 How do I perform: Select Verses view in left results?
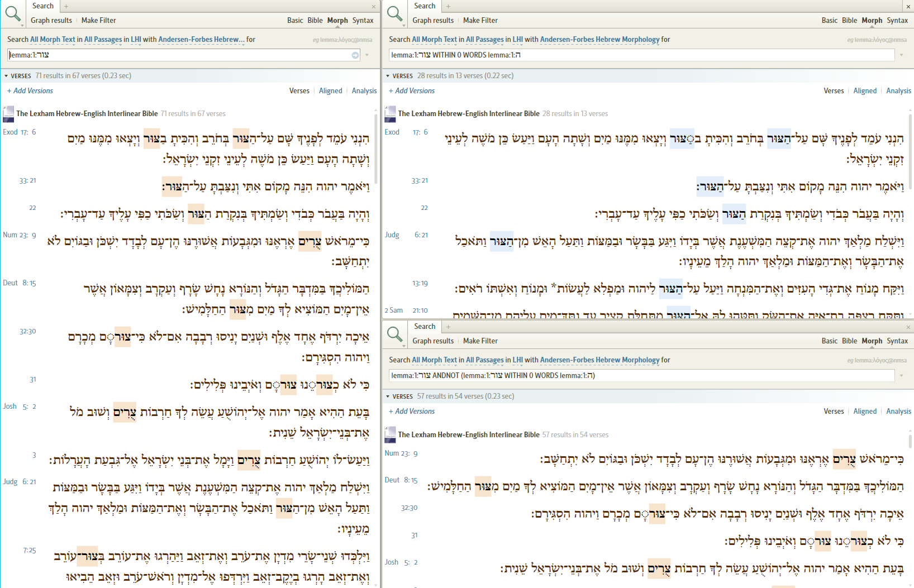(299, 90)
